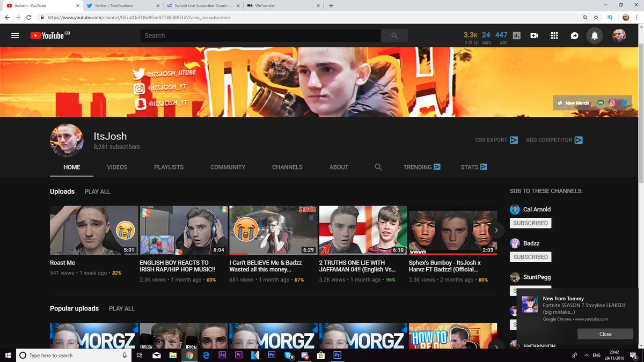This screenshot has width=644, height=362.
Task: Open the YouTube apps grid icon
Action: 554,35
